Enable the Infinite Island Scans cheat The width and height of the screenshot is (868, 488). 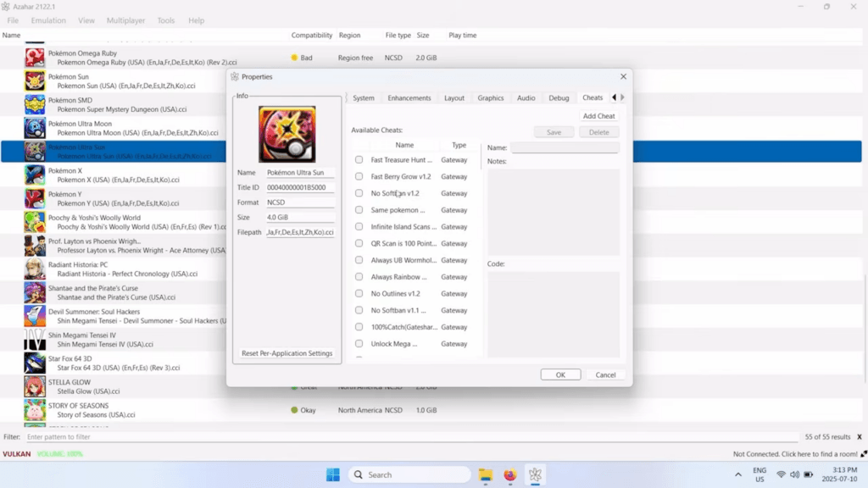[359, 227]
